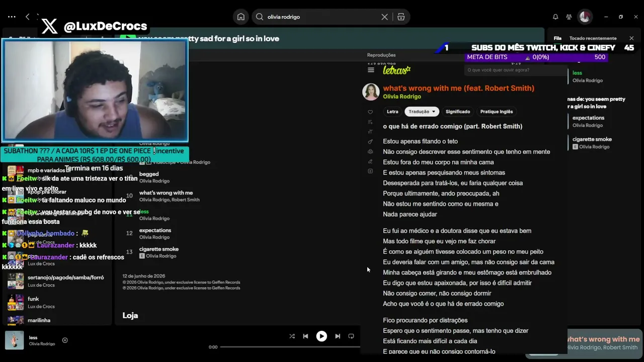Print the lyrics with the printer icon

coord(370,151)
